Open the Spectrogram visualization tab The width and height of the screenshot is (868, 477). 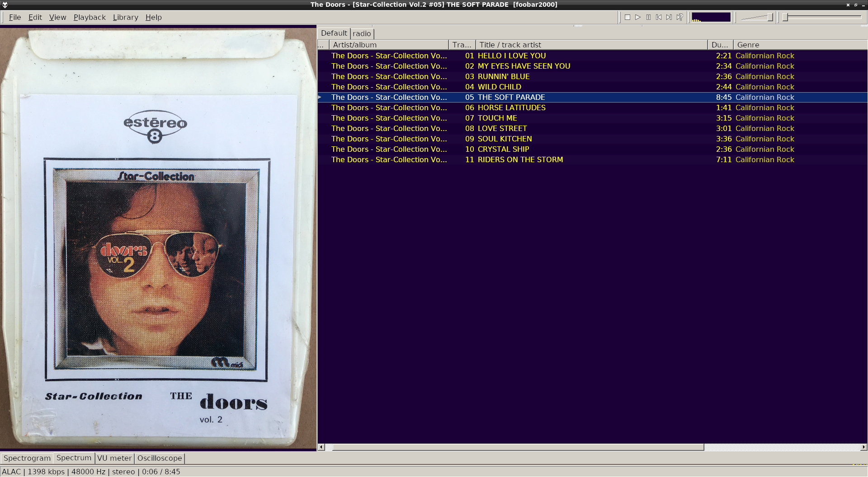point(27,458)
